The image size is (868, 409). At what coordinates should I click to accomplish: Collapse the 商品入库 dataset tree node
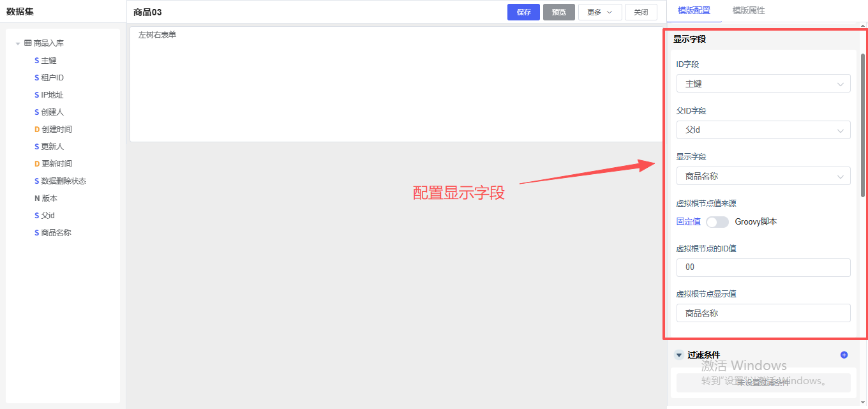[18, 44]
